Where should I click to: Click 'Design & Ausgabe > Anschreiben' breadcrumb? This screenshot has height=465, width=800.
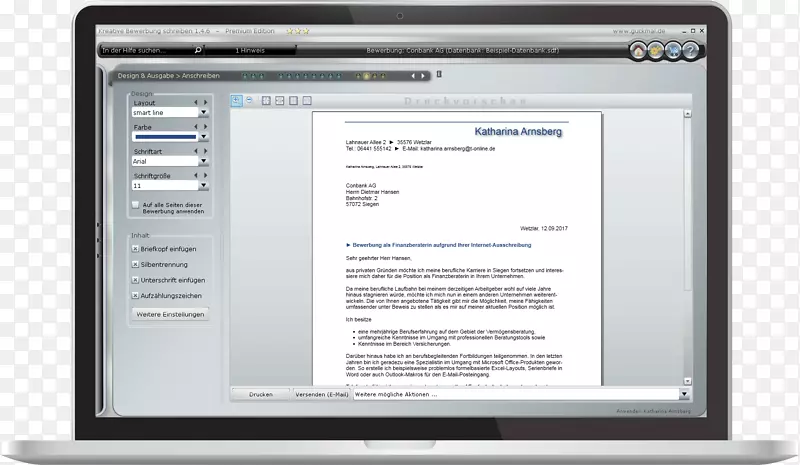point(168,76)
